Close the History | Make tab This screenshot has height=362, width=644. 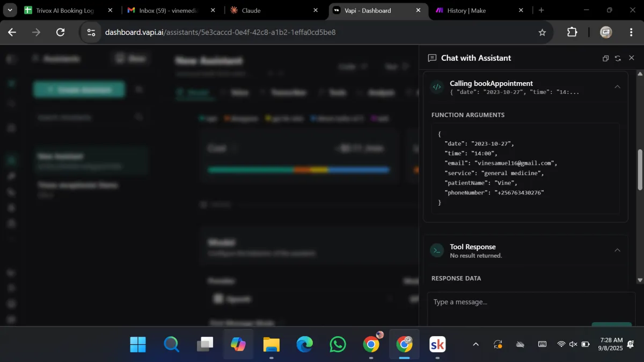click(521, 10)
